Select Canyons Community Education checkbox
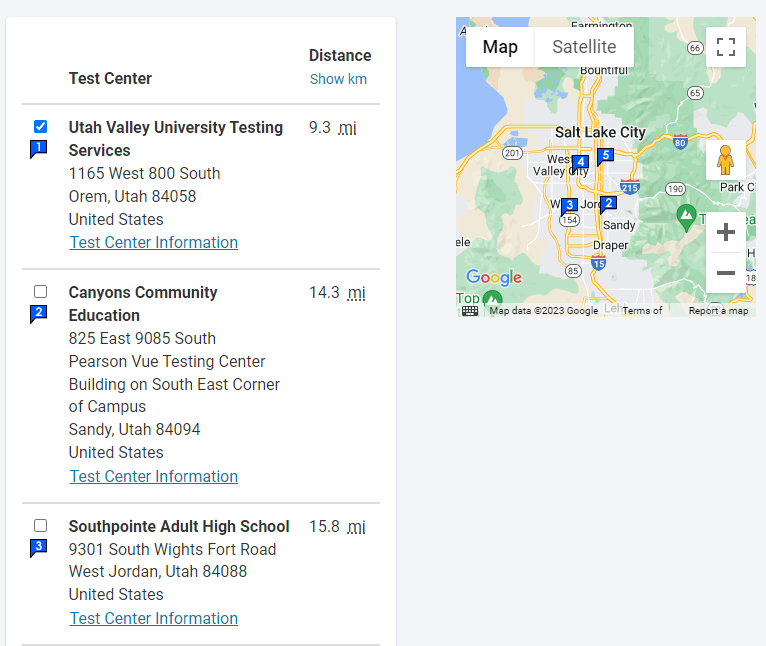This screenshot has width=766, height=646. pyautogui.click(x=40, y=292)
